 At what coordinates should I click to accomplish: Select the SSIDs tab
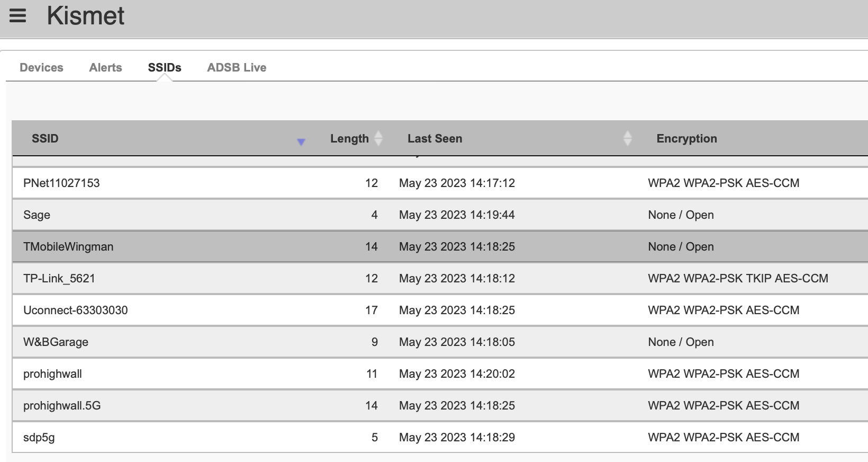[165, 67]
